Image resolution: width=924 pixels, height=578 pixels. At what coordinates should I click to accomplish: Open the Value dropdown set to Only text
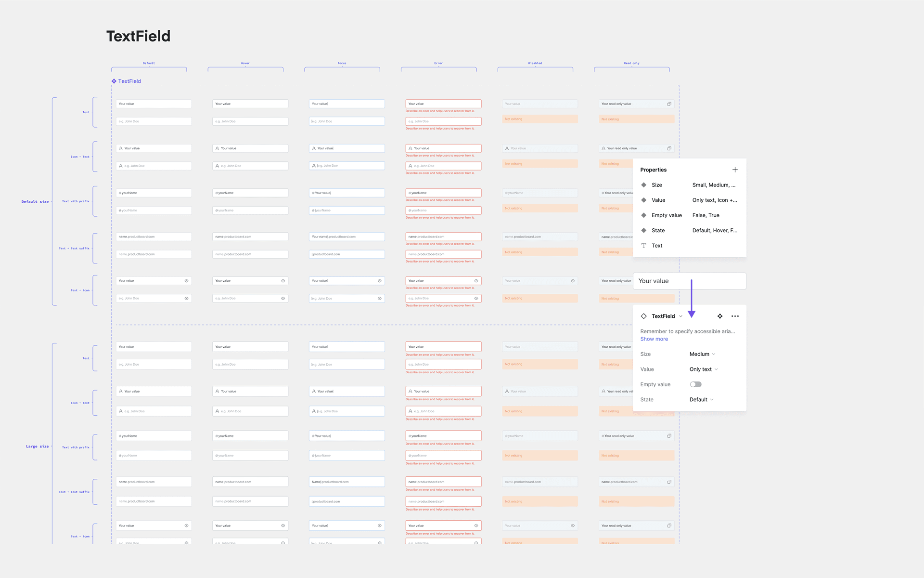(x=703, y=369)
